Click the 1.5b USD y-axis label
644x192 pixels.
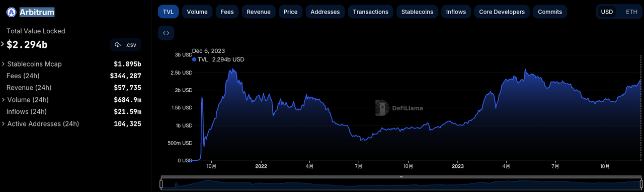click(182, 108)
